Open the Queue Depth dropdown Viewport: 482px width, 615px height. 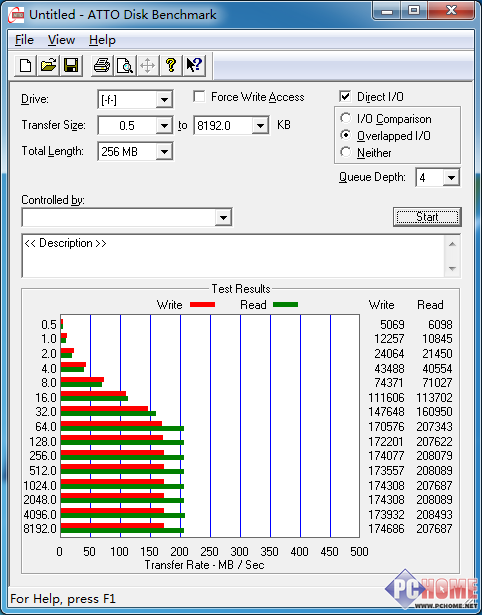pyautogui.click(x=451, y=178)
